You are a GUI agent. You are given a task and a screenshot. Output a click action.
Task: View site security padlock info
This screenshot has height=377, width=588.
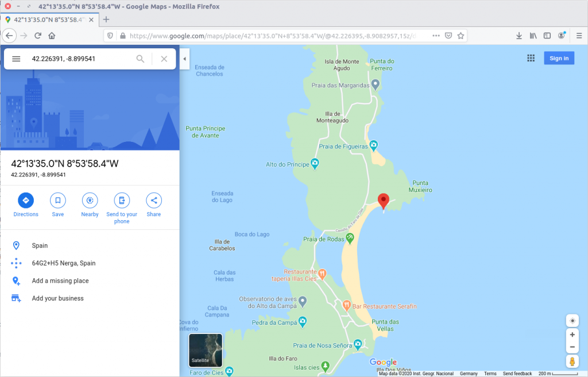click(x=123, y=36)
